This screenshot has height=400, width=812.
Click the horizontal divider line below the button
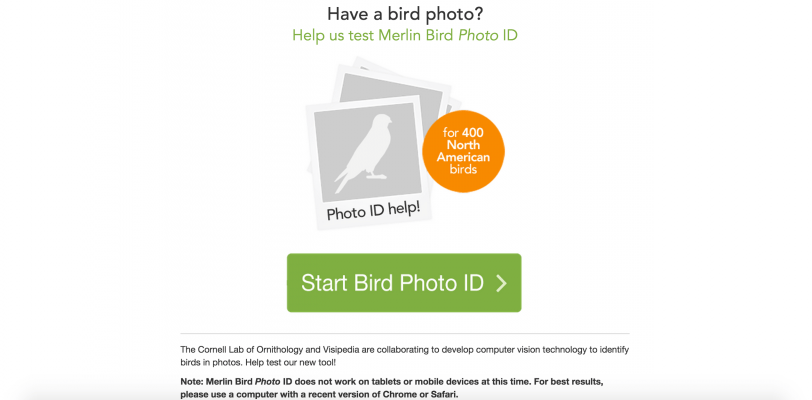point(405,333)
